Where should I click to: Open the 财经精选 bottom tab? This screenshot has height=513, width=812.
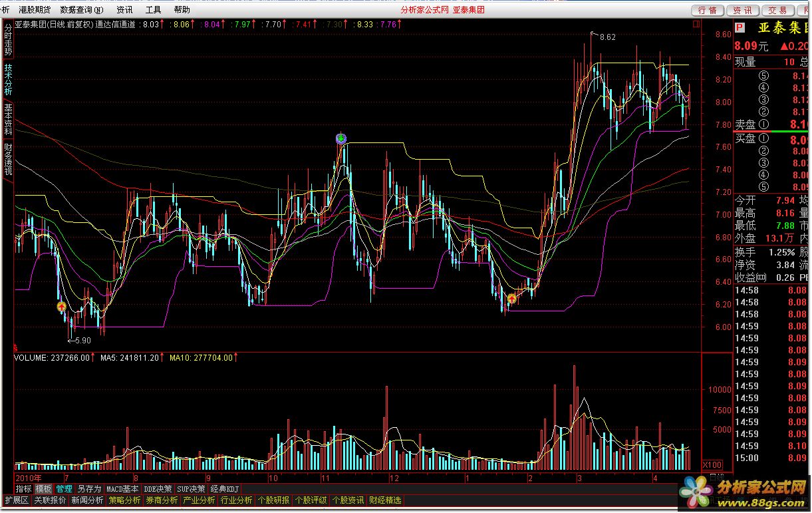click(385, 500)
